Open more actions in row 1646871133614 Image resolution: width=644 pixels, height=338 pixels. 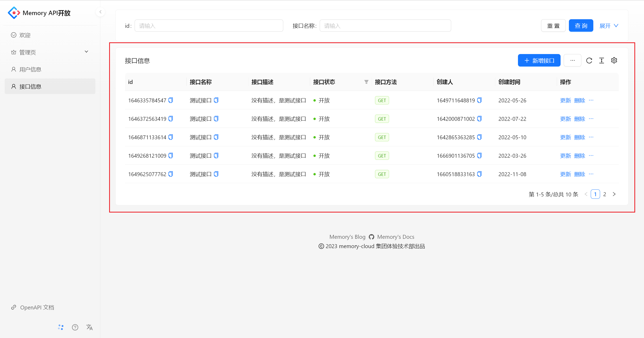pyautogui.click(x=591, y=137)
